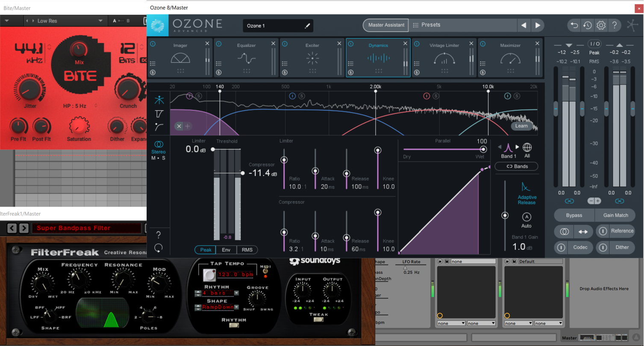Click the Ozone help question mark icon

click(615, 25)
